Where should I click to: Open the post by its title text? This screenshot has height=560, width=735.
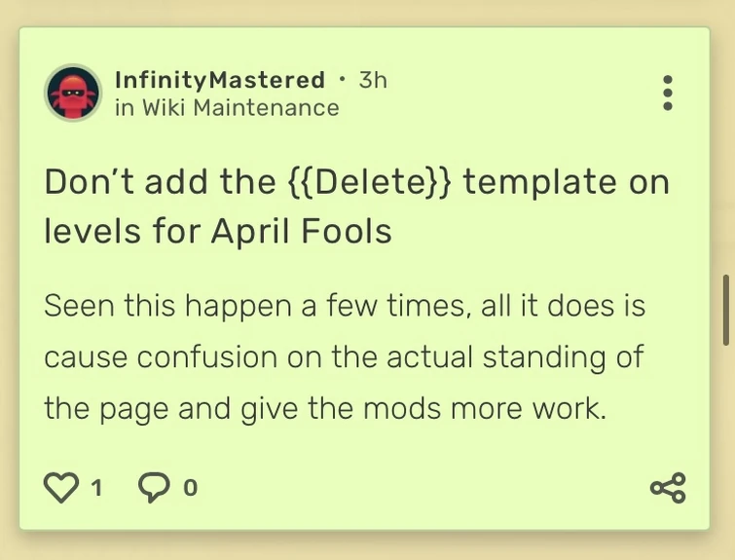coord(355,205)
